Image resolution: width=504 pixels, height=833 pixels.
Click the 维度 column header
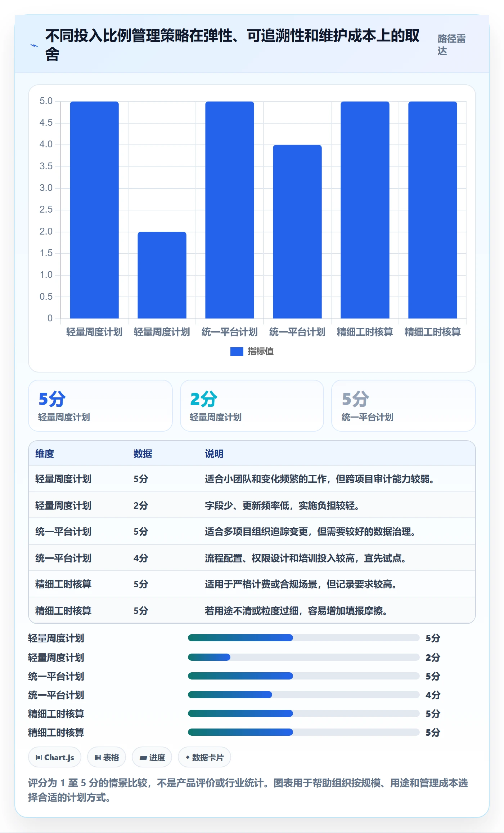click(x=45, y=454)
